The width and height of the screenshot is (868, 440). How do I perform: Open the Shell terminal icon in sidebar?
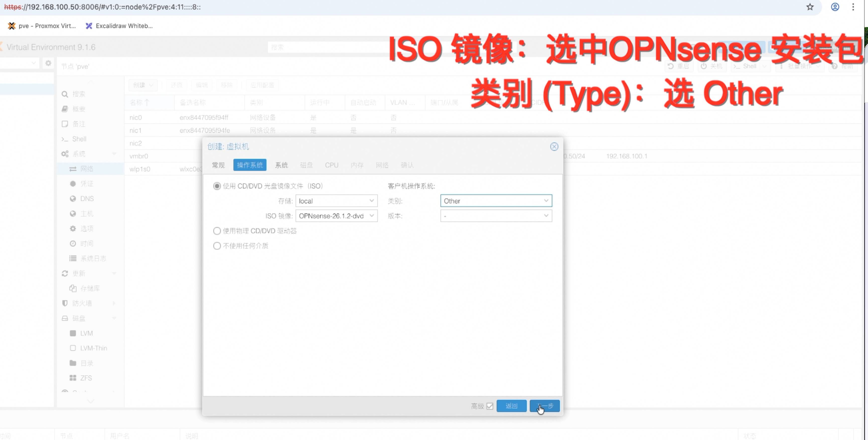point(65,139)
